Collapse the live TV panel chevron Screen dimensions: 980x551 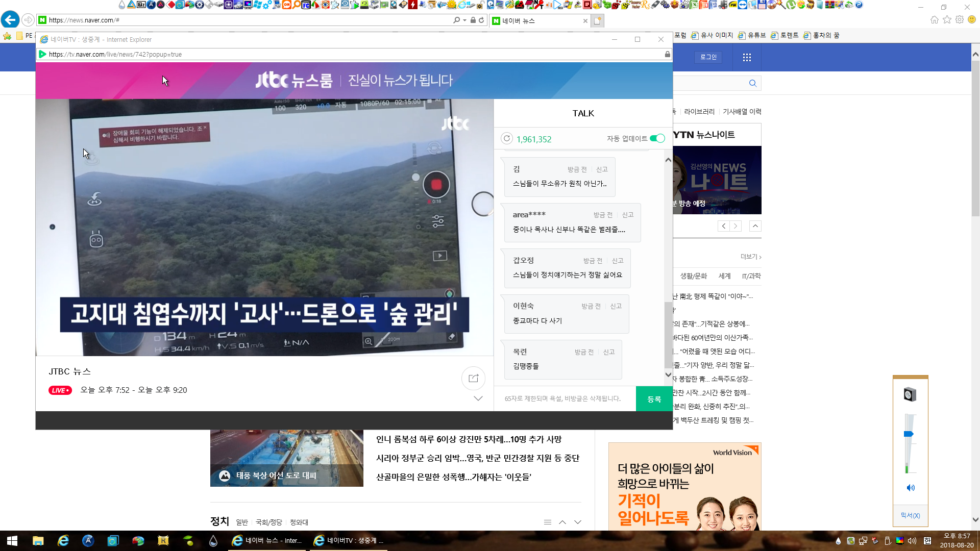[755, 226]
